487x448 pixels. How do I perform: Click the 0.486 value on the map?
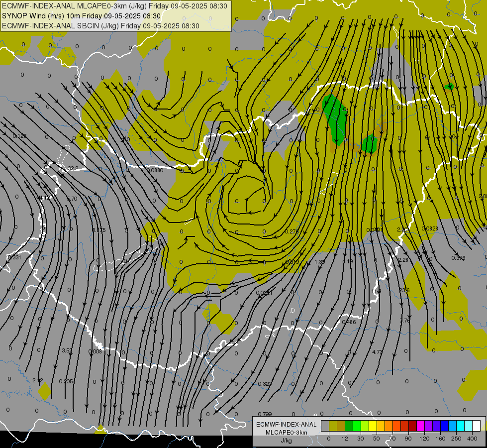[349, 322]
